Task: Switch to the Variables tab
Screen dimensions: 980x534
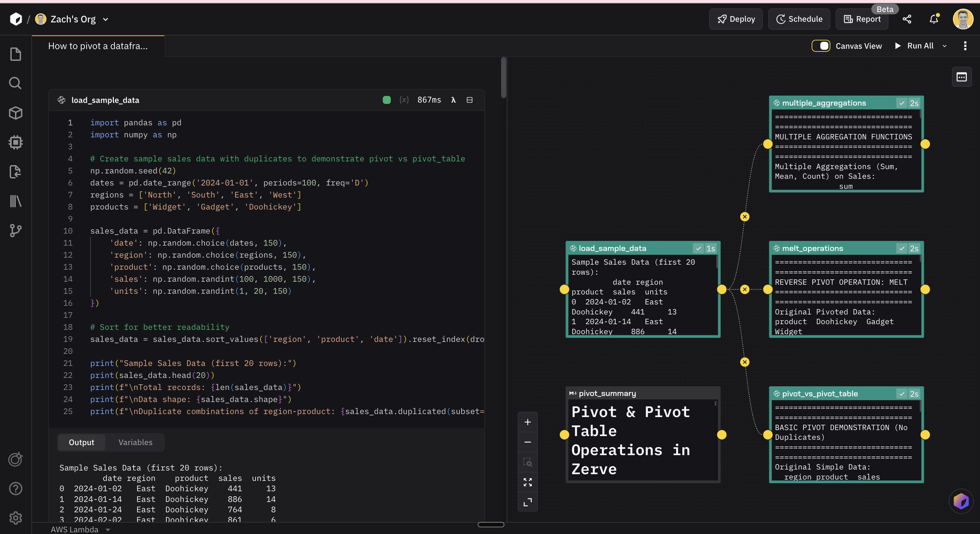Action: click(135, 442)
